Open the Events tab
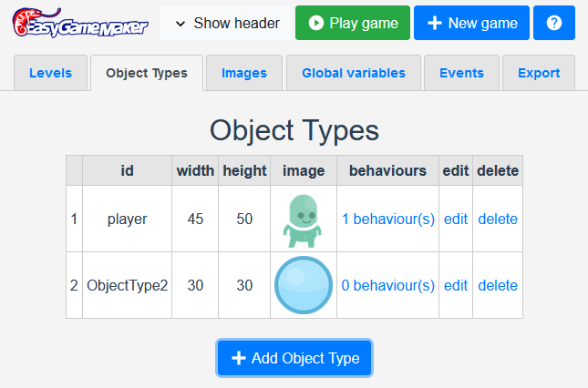Image resolution: width=588 pixels, height=388 pixels. pos(461,73)
